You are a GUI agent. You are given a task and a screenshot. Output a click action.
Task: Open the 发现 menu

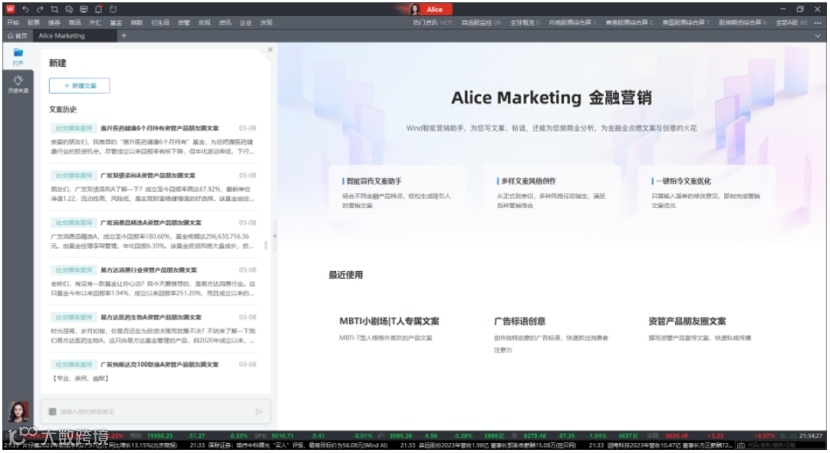[x=266, y=23]
